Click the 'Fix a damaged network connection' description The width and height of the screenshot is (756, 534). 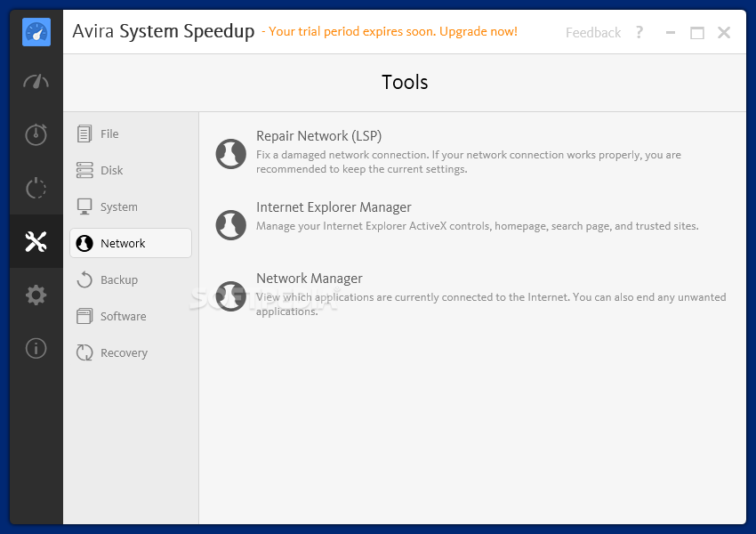(468, 162)
